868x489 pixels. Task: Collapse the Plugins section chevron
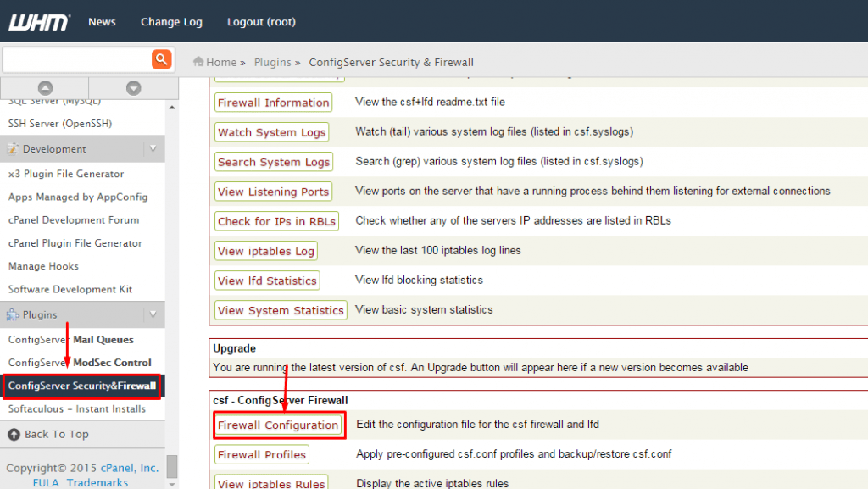pyautogui.click(x=153, y=314)
